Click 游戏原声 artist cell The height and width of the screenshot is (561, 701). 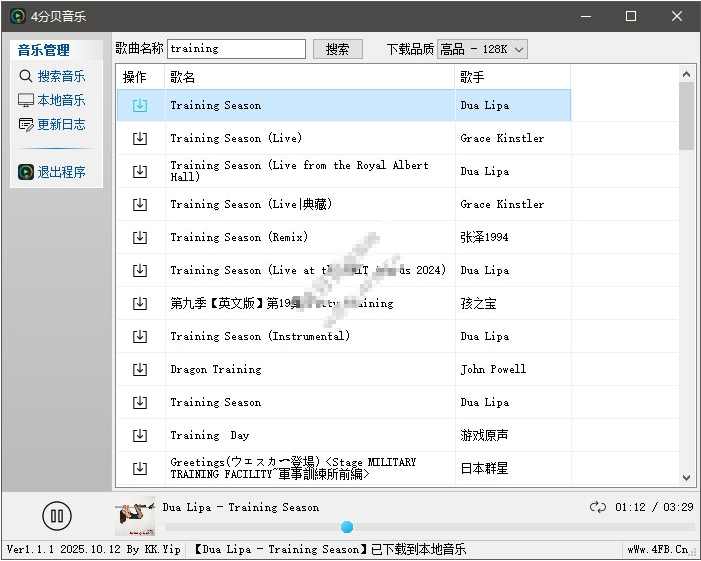point(485,435)
